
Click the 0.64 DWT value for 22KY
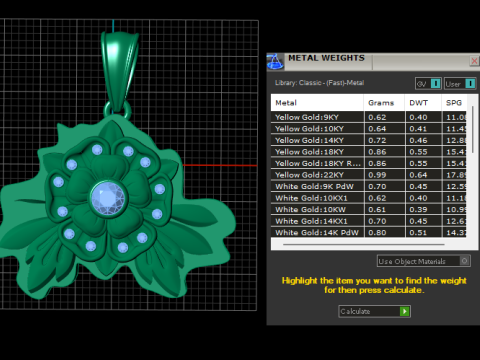pos(423,175)
